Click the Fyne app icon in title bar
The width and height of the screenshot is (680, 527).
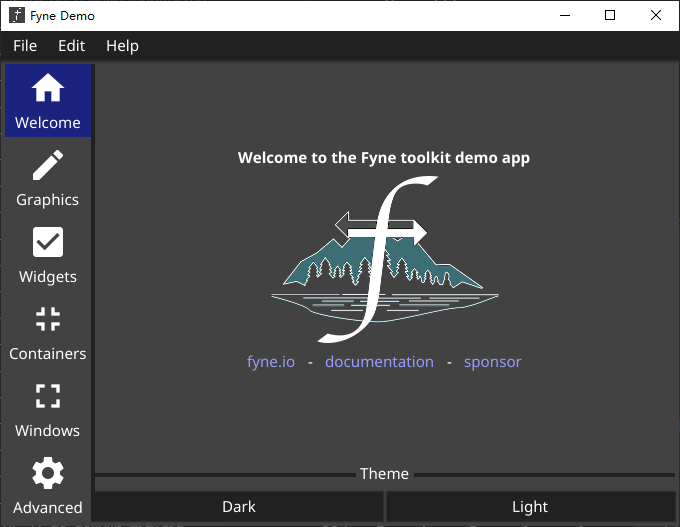(x=17, y=16)
